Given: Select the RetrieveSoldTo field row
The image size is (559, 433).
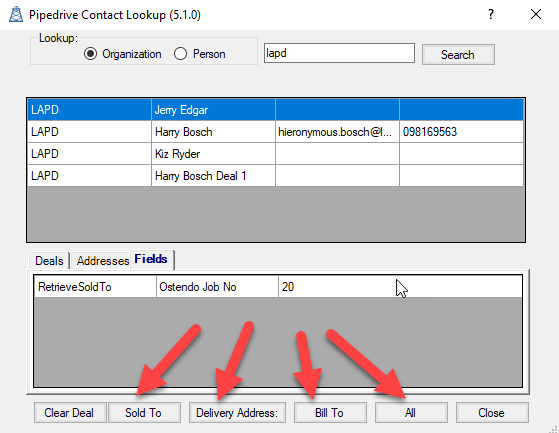Looking at the screenshot, I should [x=278, y=287].
